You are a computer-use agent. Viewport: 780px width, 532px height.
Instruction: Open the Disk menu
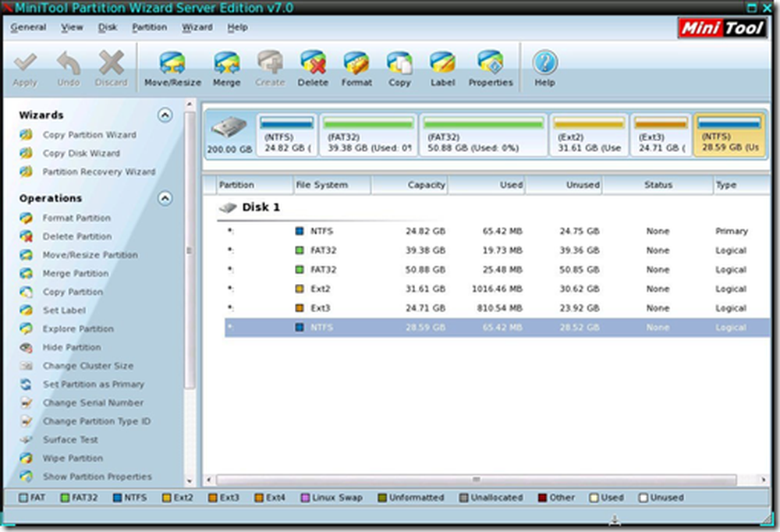tap(108, 27)
